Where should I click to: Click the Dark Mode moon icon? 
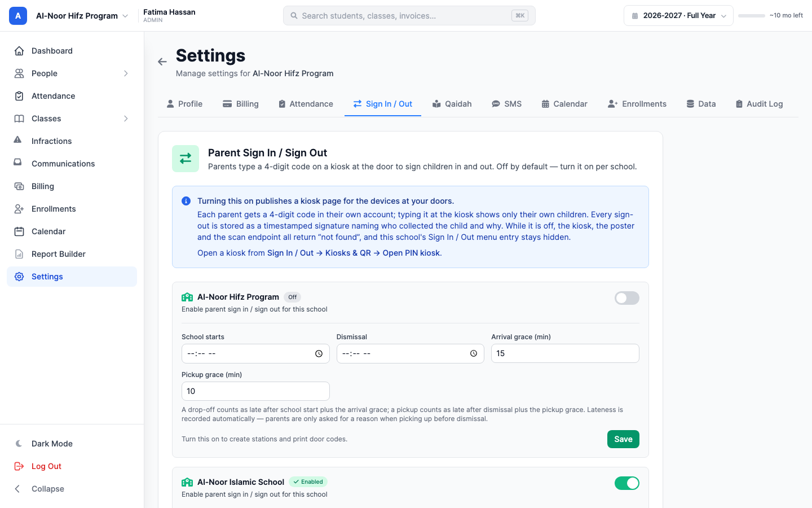click(19, 444)
